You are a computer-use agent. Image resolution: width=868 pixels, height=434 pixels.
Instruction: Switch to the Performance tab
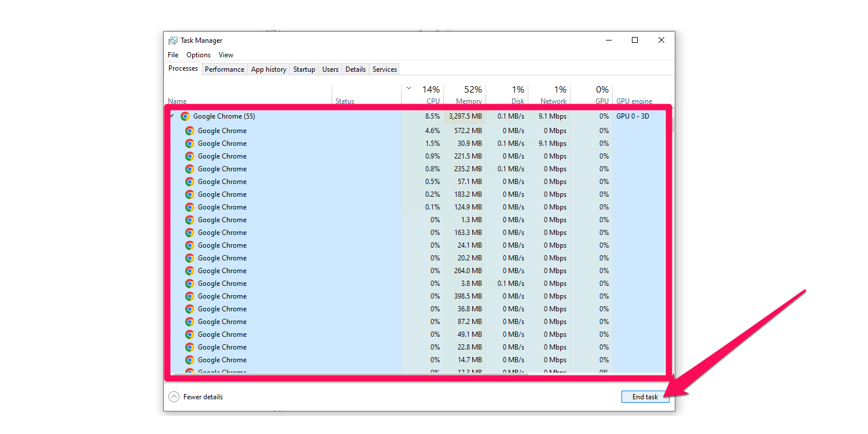(225, 69)
